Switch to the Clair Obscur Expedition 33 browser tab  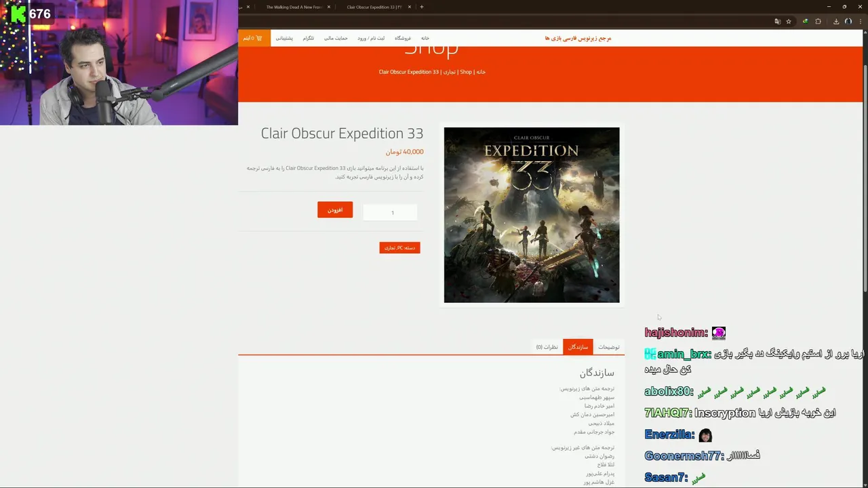(x=374, y=7)
